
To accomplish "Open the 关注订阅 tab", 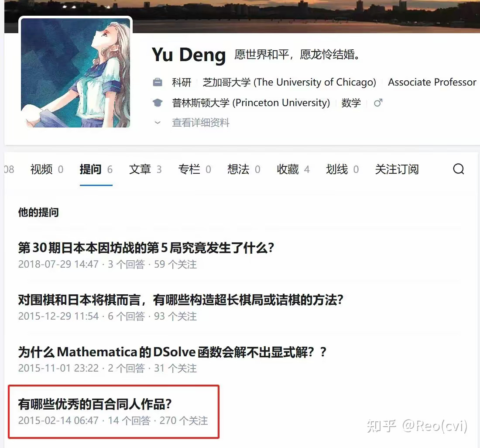I will (397, 169).
